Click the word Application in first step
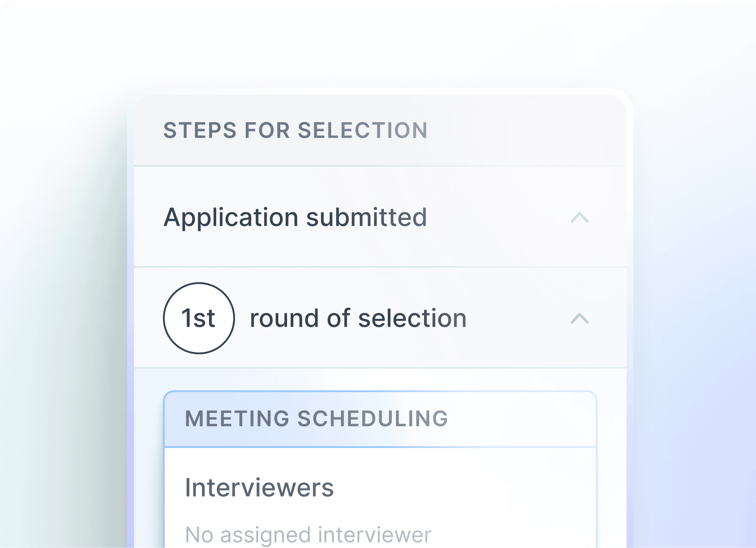 click(231, 217)
